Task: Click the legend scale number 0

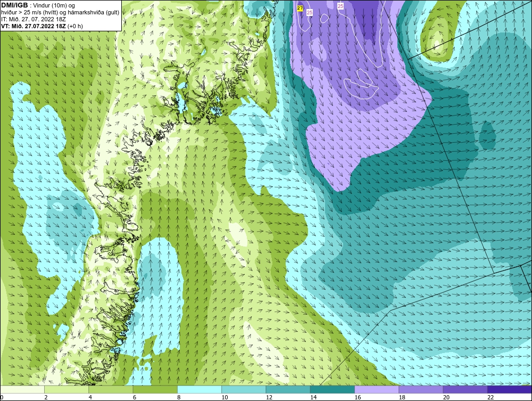Action: pos(2,398)
